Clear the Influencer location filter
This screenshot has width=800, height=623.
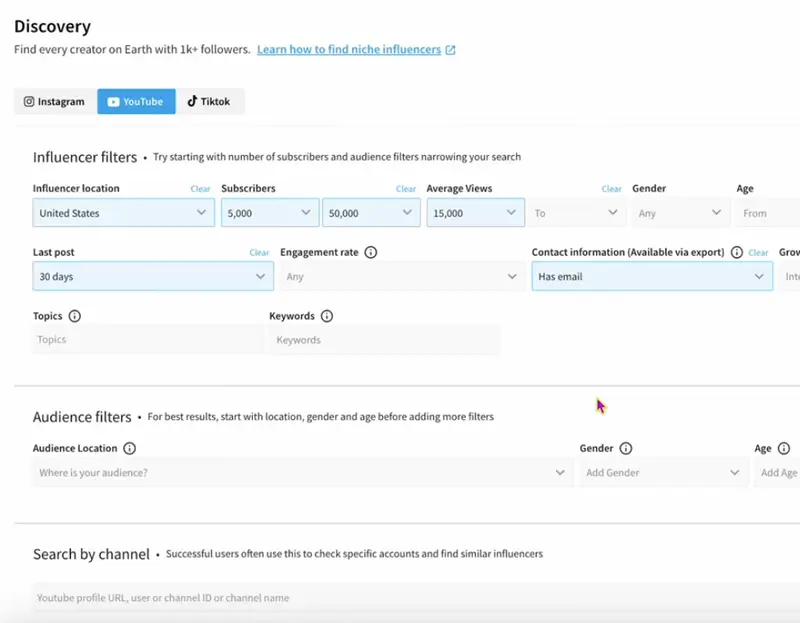(x=200, y=189)
